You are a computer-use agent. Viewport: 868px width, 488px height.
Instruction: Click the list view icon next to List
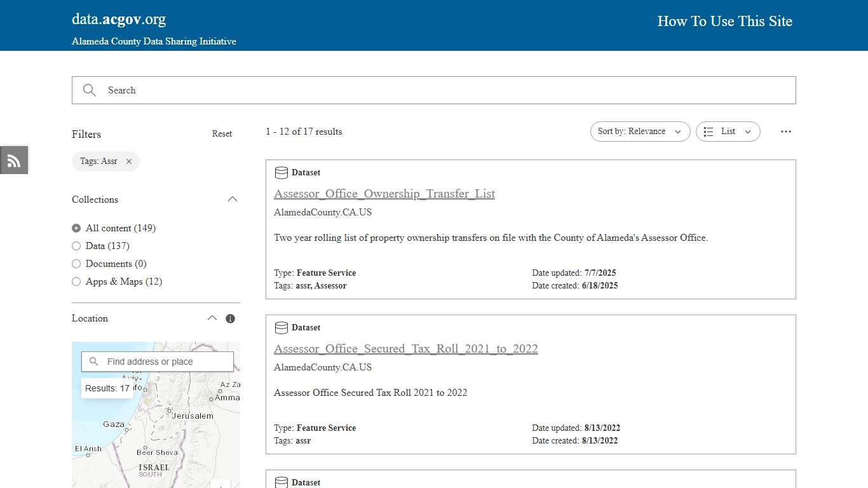709,131
